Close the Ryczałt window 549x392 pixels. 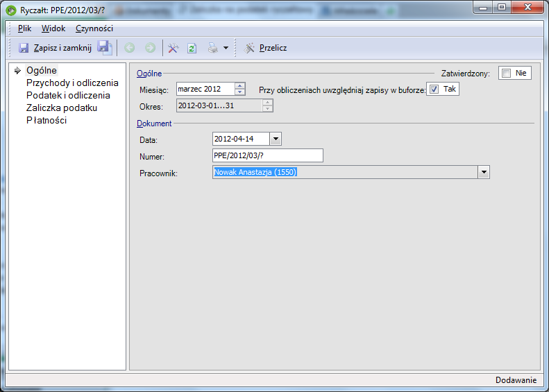527,8
